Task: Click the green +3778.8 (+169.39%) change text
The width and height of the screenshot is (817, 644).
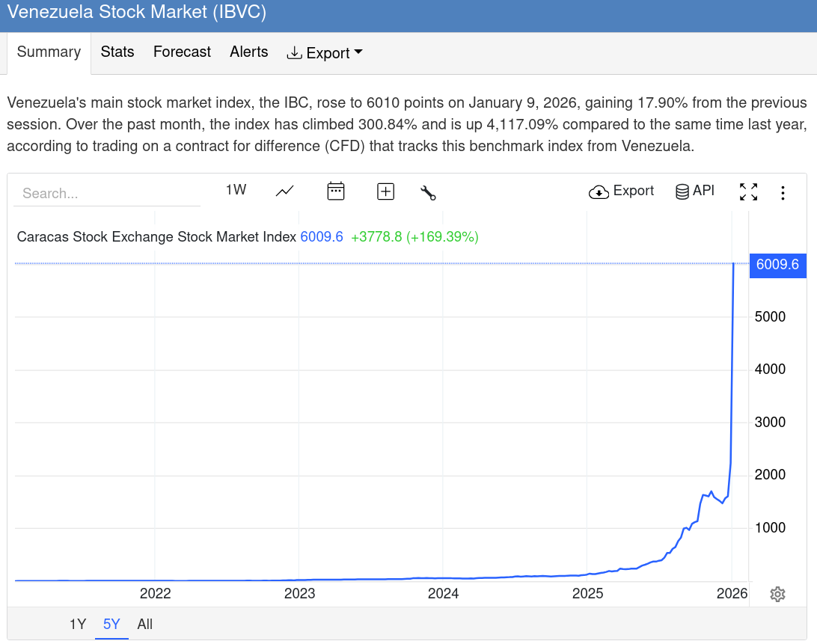Action: coord(414,236)
